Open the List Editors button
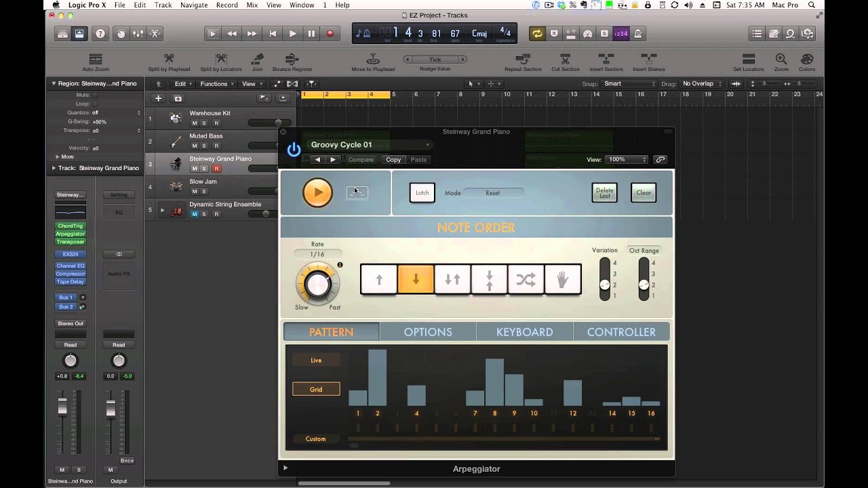This screenshot has width=868, height=488. [757, 33]
